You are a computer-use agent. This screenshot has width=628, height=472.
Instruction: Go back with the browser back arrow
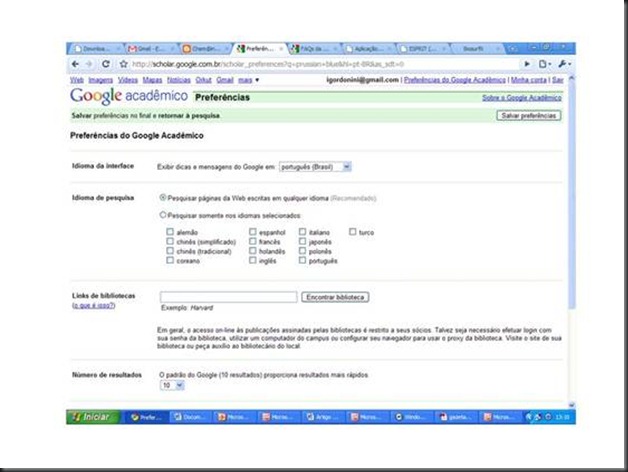[x=75, y=64]
